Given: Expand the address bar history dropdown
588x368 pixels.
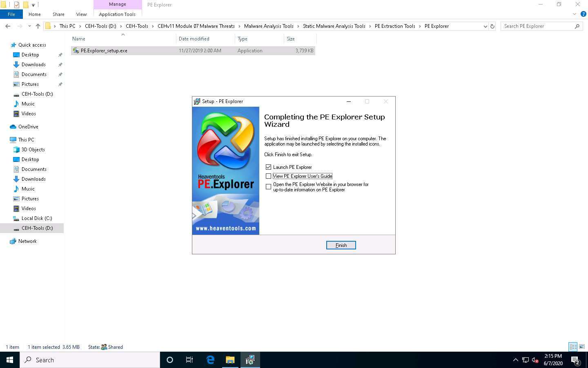Looking at the screenshot, I should click(485, 26).
